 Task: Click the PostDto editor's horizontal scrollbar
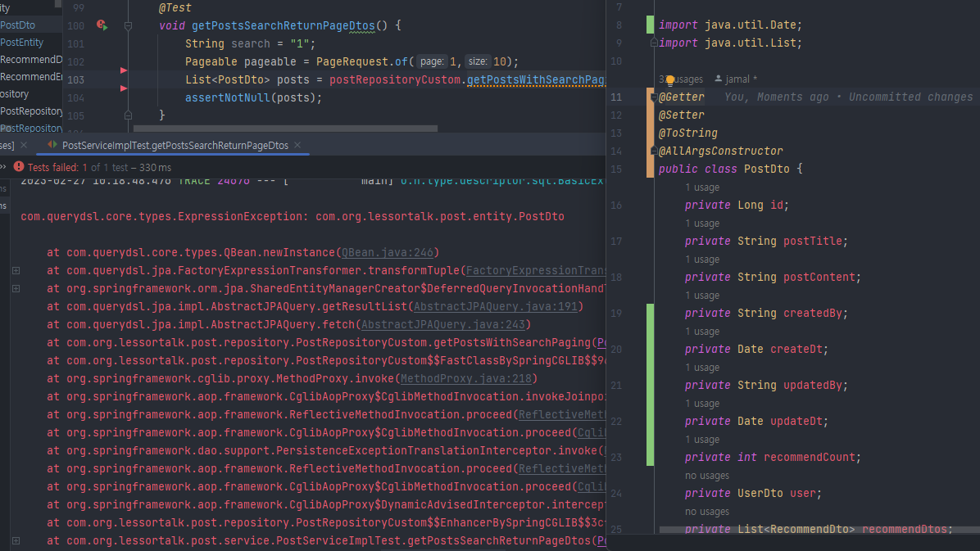coord(819,530)
